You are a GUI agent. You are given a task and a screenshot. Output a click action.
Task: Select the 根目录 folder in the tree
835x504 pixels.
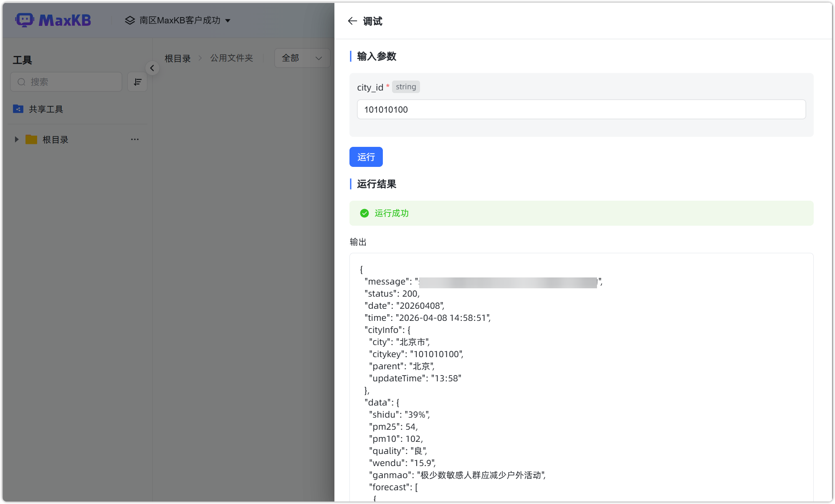tap(56, 139)
